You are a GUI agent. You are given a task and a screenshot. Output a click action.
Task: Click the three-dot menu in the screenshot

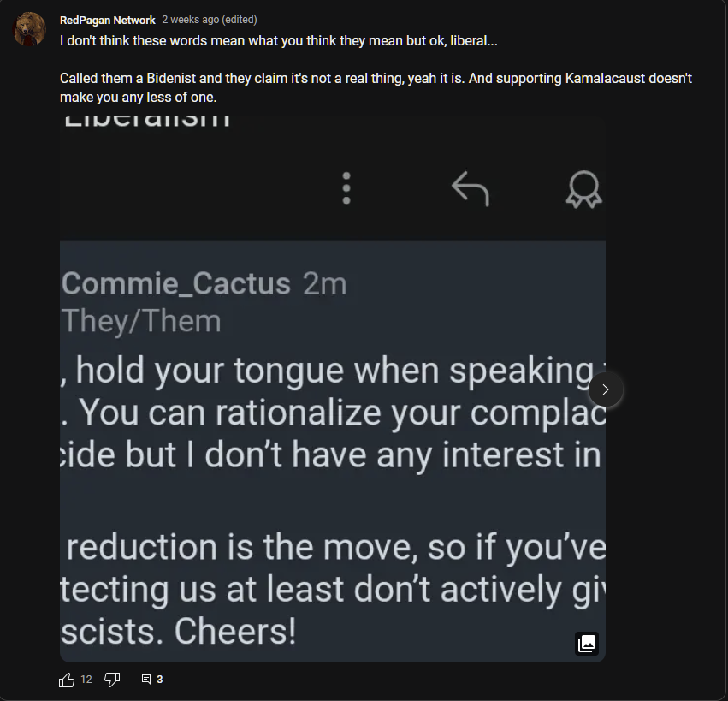click(x=346, y=188)
